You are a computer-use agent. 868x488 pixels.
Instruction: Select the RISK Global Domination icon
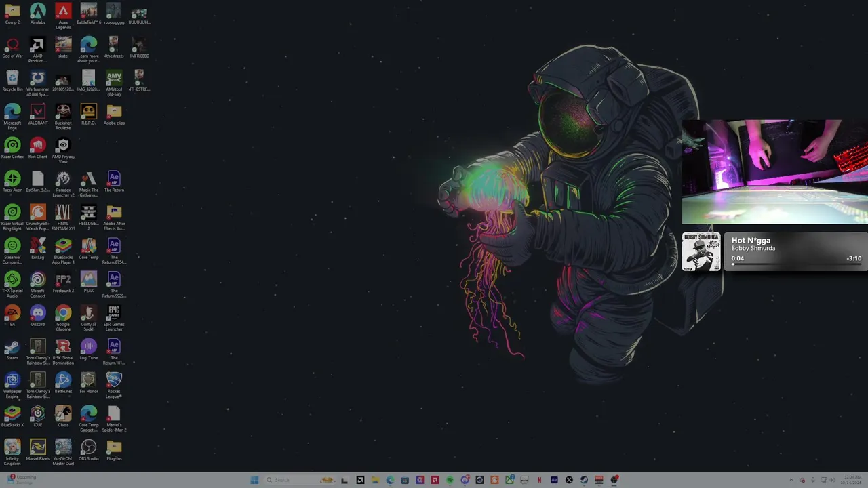tap(63, 351)
